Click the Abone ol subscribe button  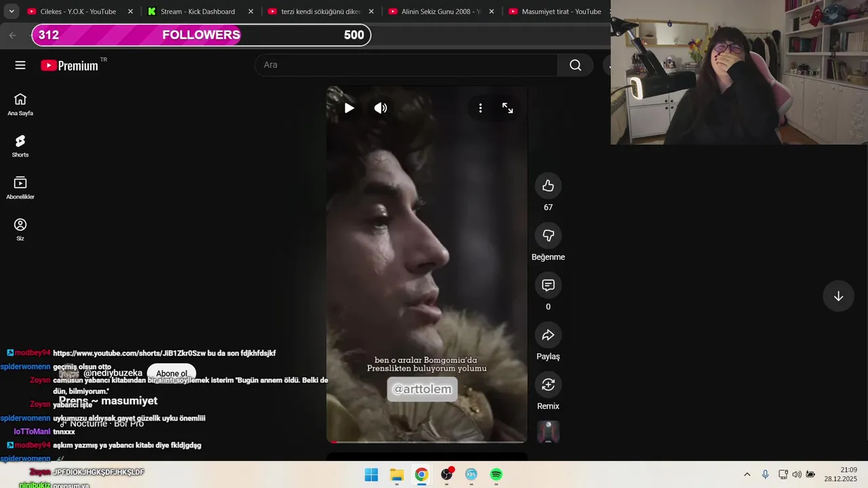[172, 373]
